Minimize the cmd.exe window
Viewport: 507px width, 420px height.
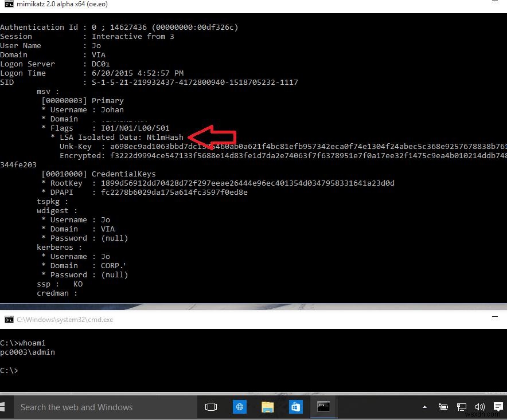point(494,317)
